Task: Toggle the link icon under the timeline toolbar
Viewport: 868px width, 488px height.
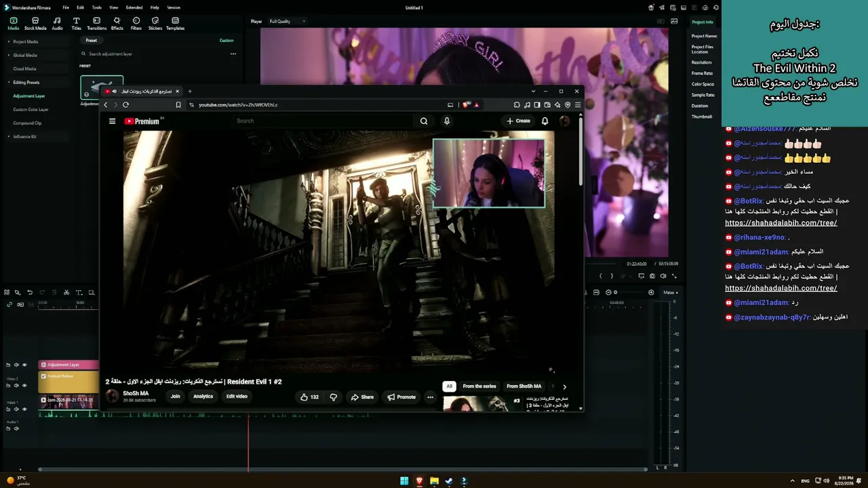Action: pyautogui.click(x=9, y=304)
